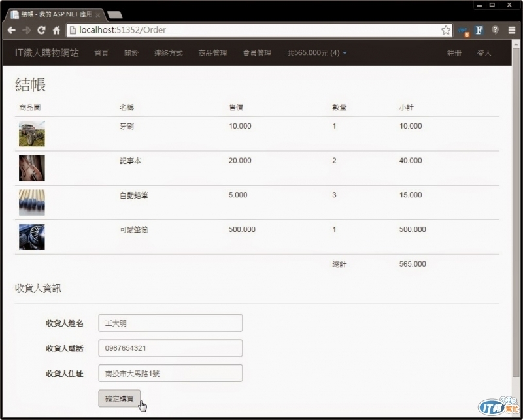
Task: Click the 登入 link
Action: coord(484,53)
